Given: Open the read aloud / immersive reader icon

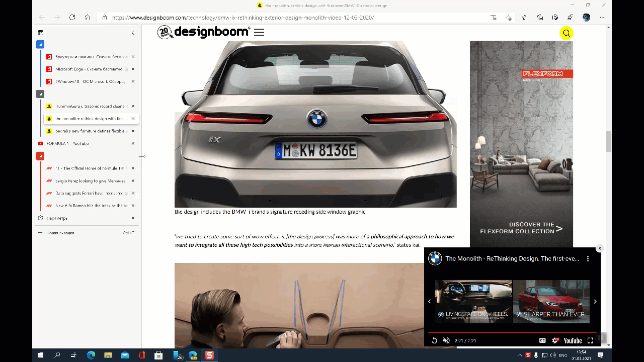Looking at the screenshot, I should [x=494, y=17].
